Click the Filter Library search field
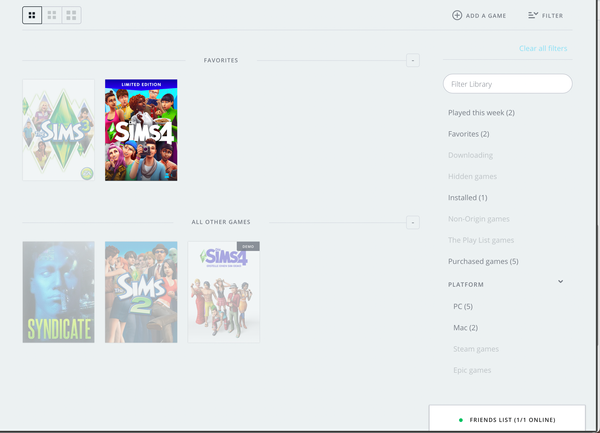 (507, 84)
